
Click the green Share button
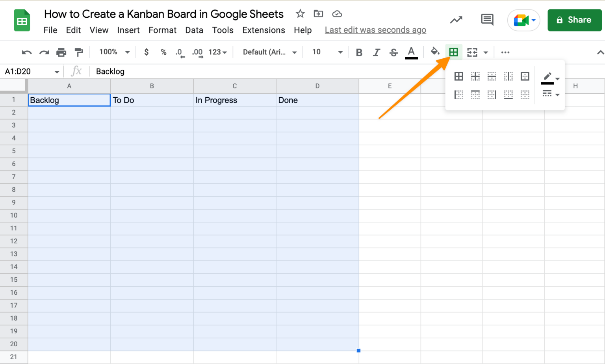(x=575, y=20)
